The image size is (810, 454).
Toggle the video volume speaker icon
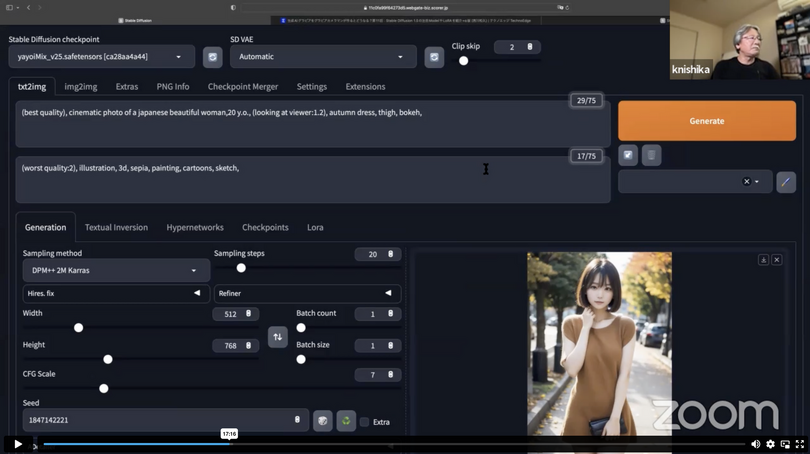pyautogui.click(x=755, y=444)
